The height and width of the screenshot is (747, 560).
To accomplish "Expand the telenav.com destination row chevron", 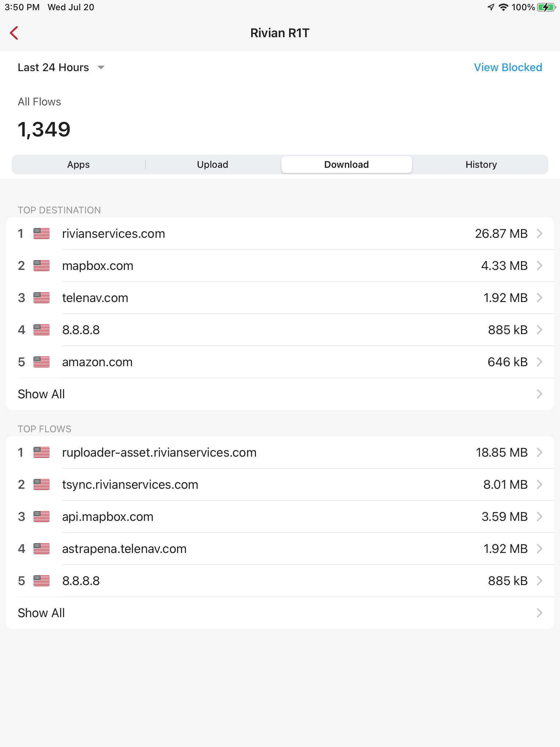I will [540, 298].
